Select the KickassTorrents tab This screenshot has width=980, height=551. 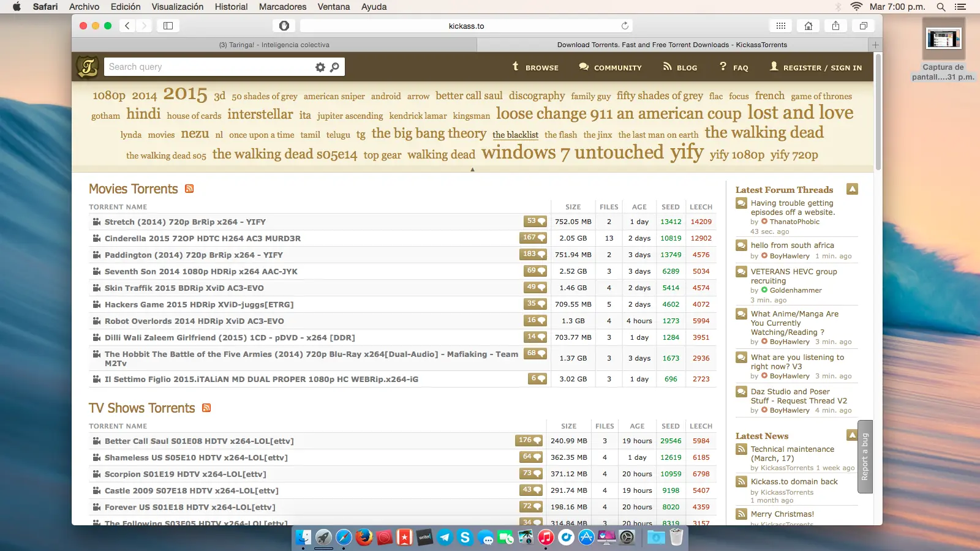coord(672,45)
